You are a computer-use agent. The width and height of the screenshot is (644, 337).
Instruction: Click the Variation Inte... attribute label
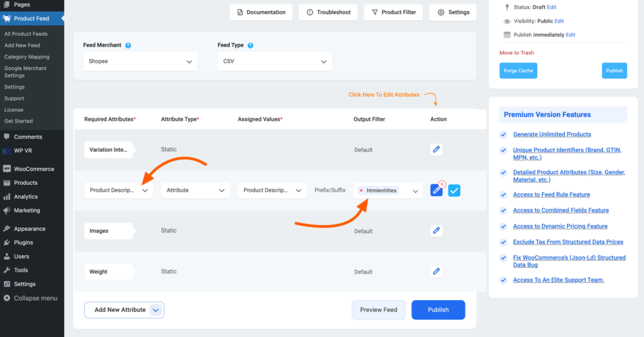click(x=108, y=150)
